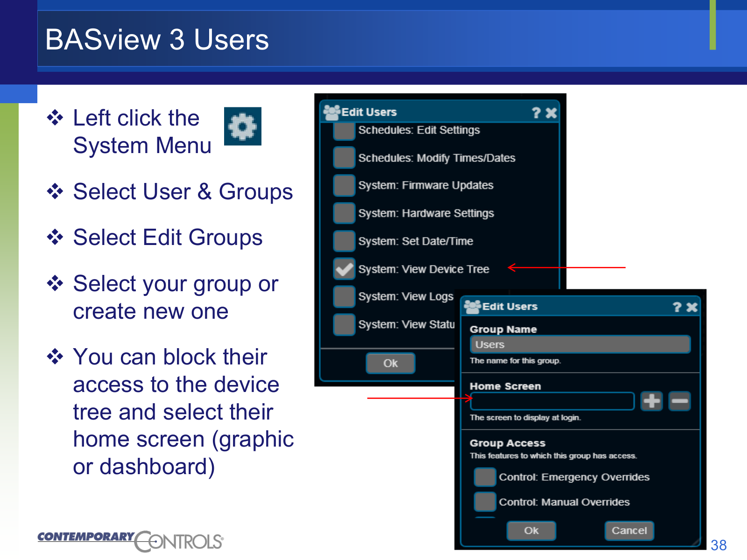Click the 'Group Access' heading
The width and height of the screenshot is (747, 560).
tap(507, 443)
